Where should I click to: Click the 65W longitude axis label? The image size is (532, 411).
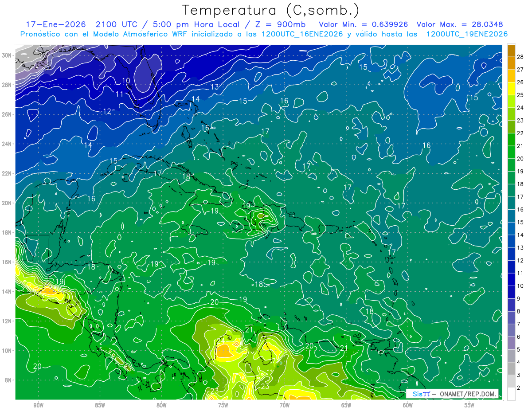coord(346,405)
